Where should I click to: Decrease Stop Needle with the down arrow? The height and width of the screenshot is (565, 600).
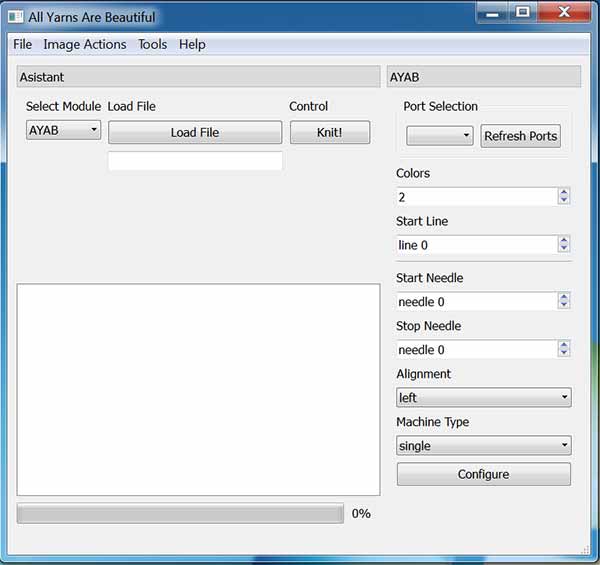[564, 352]
